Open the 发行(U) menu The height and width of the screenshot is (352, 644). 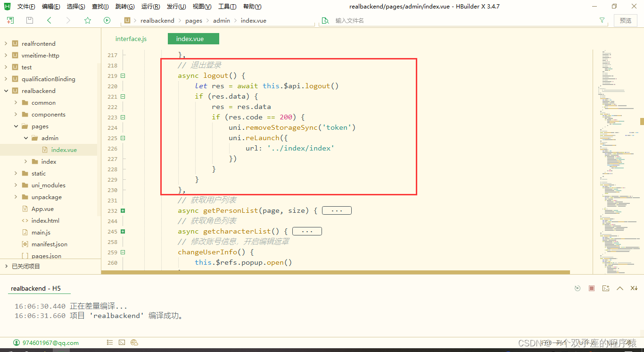pyautogui.click(x=176, y=7)
